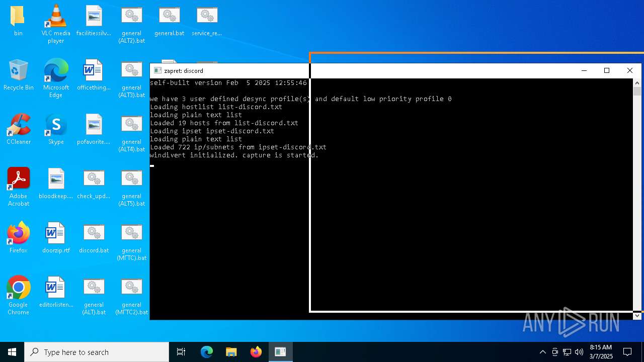The height and width of the screenshot is (362, 644).
Task: Select pofavorite image file
Action: pos(94,129)
